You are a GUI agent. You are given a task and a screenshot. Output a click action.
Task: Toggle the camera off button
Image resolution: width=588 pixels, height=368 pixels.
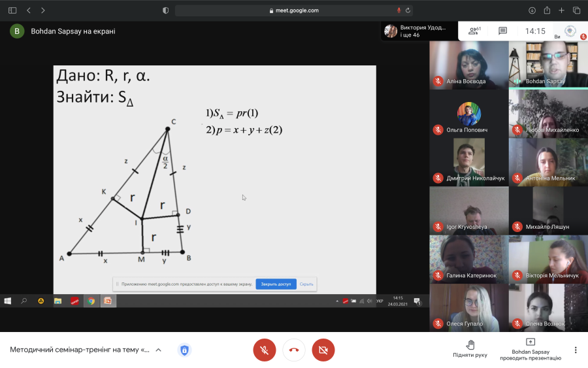(323, 350)
